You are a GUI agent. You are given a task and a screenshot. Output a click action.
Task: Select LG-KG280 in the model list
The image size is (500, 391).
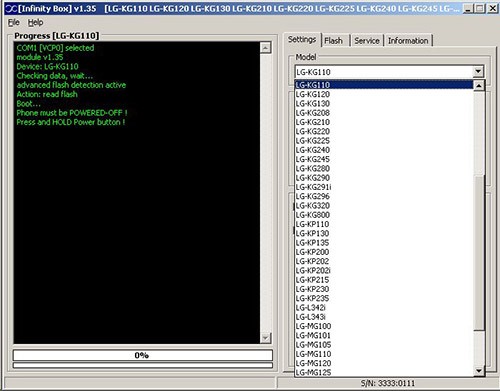coord(384,169)
